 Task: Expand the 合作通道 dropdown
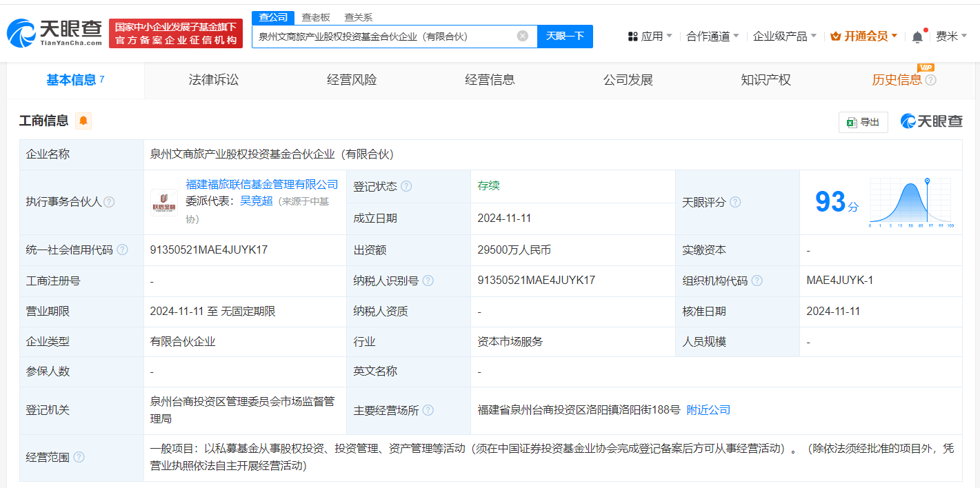(712, 36)
